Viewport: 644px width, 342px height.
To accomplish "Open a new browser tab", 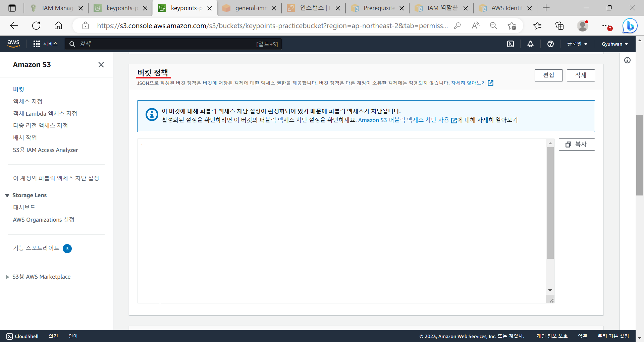I will (x=546, y=8).
